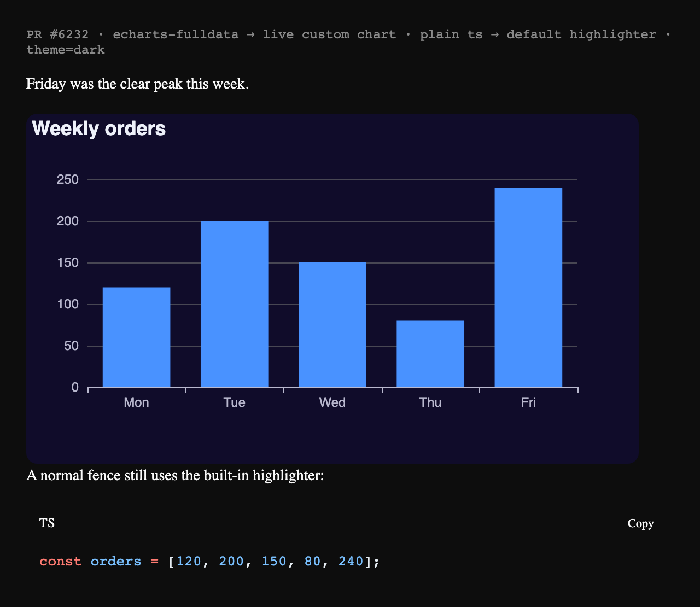Click the const keyword in code

pos(61,562)
